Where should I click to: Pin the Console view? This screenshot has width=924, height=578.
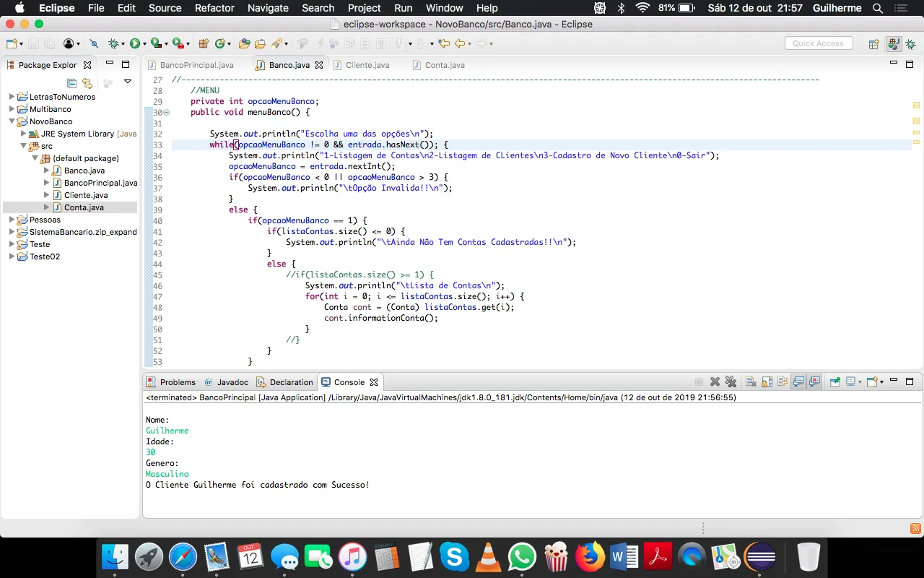tap(834, 382)
